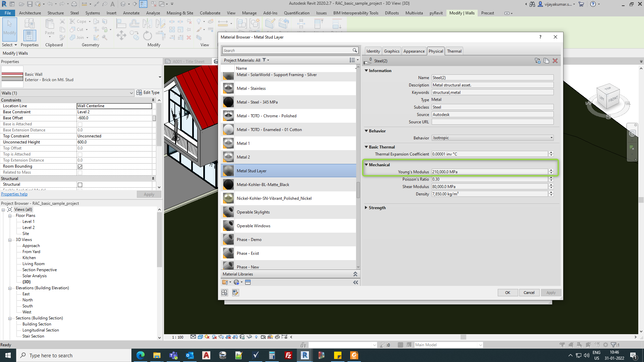Uncheck the Room Bounding checkbox
The width and height of the screenshot is (644, 362).
point(80,167)
